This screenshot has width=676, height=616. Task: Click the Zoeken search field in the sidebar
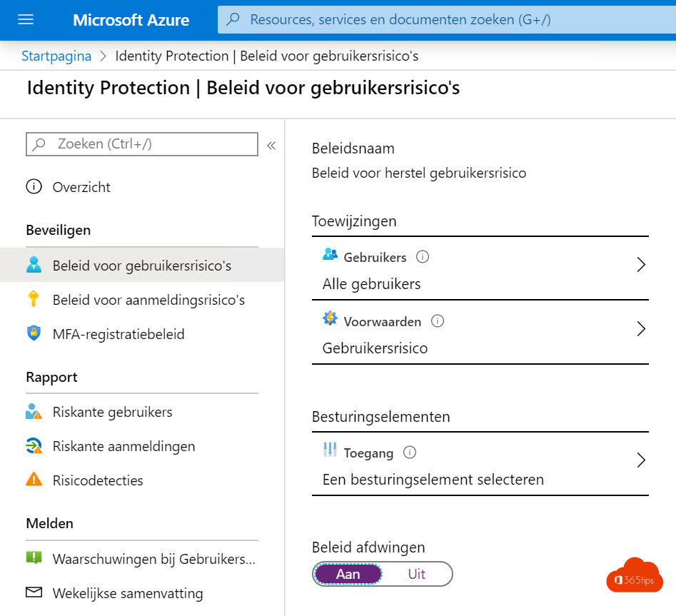pyautogui.click(x=141, y=144)
